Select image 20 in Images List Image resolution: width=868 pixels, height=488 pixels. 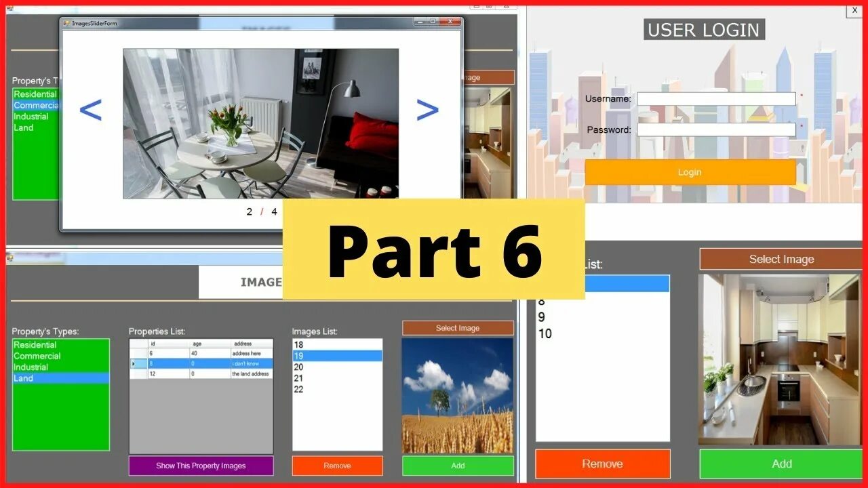(337, 367)
